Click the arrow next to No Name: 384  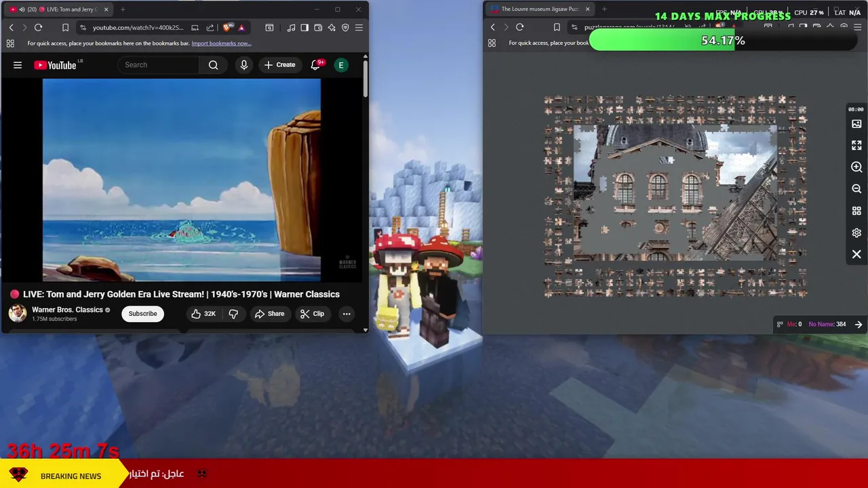859,324
